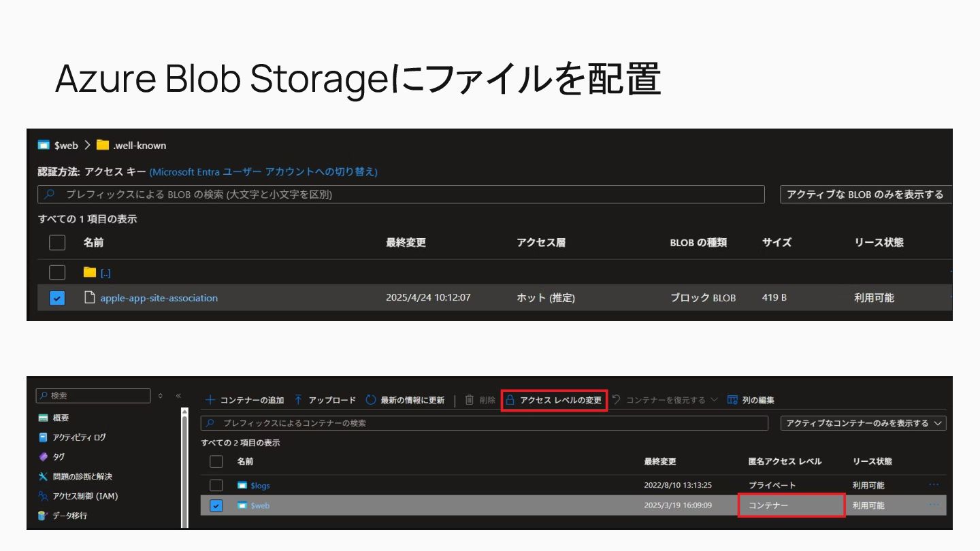The width and height of the screenshot is (980, 551).
Task: Uncheck the apple-app-site-association checkbox
Action: tap(57, 298)
